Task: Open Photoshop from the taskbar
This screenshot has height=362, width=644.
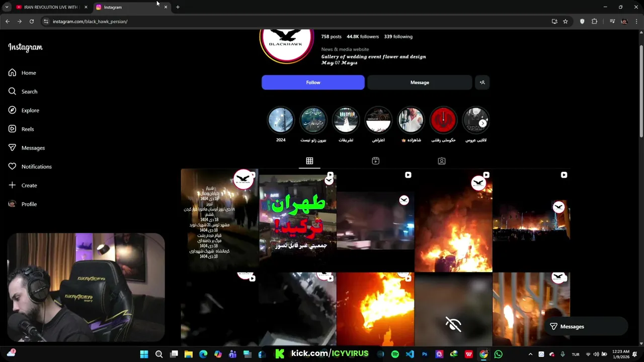Action: (x=424, y=354)
